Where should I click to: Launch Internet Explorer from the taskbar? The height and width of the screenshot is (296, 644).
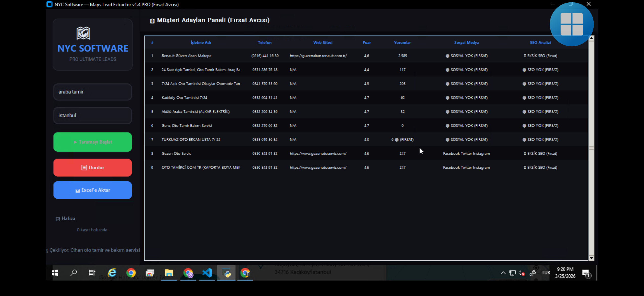point(112,273)
